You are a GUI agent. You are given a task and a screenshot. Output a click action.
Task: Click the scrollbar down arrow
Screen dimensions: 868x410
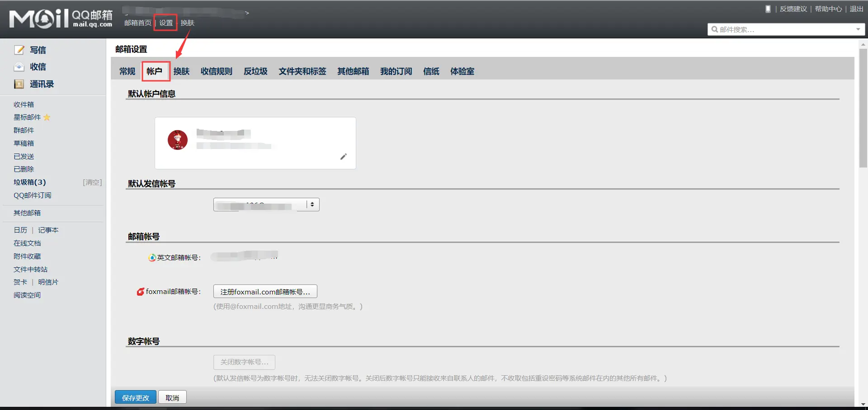pyautogui.click(x=863, y=405)
